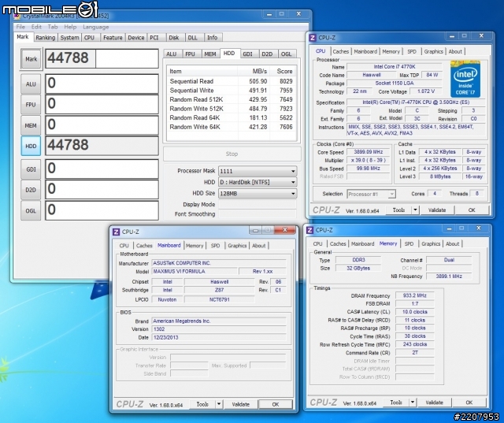Open SPD tab in CPU-Z CPU window
The height and width of the screenshot is (423, 504).
[x=412, y=51]
